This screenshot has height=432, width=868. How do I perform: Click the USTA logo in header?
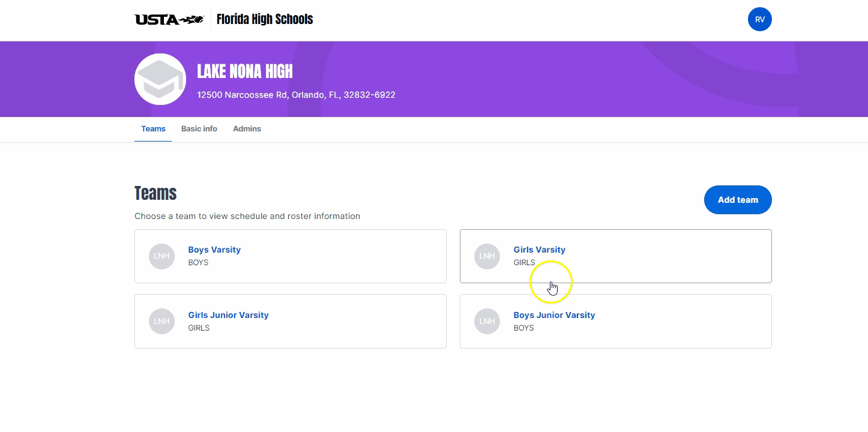(169, 19)
